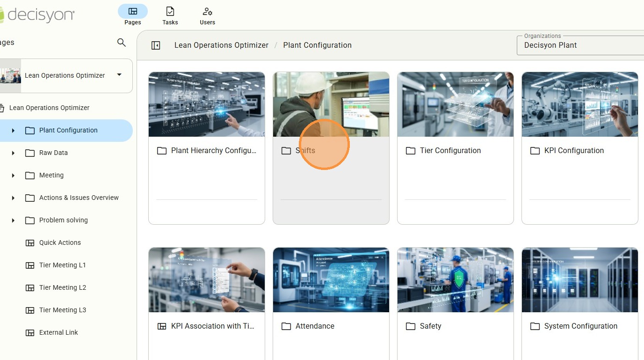Screen dimensions: 644x360
Task: Click the search magnifier icon in sidebar
Action: (121, 43)
